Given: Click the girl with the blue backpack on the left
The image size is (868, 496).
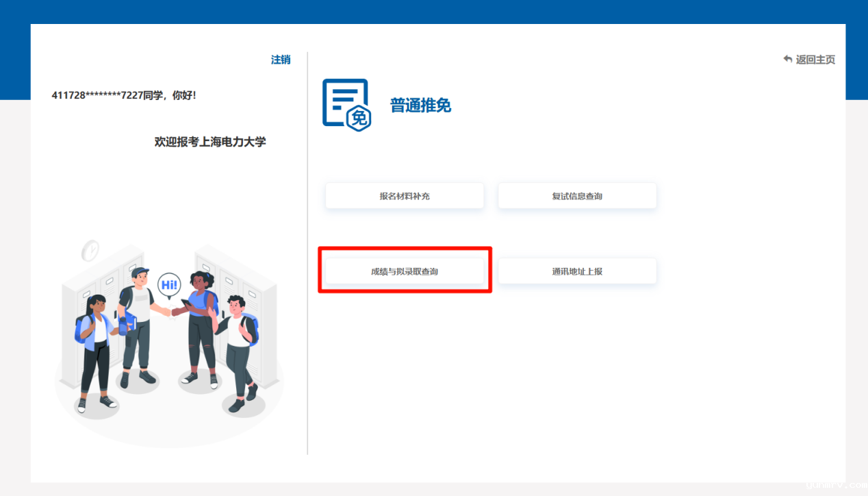Looking at the screenshot, I should pos(94,349).
